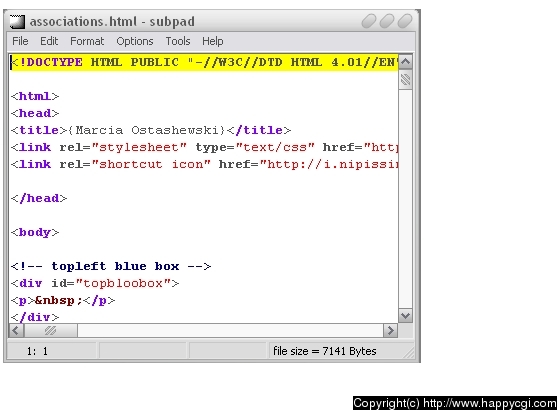
Task: Open the Help menu
Action: (213, 41)
